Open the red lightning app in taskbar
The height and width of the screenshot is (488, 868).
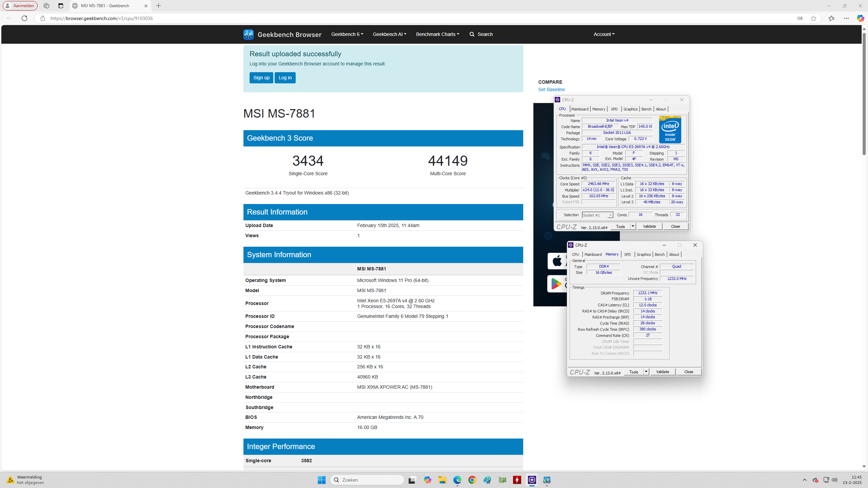point(517,480)
